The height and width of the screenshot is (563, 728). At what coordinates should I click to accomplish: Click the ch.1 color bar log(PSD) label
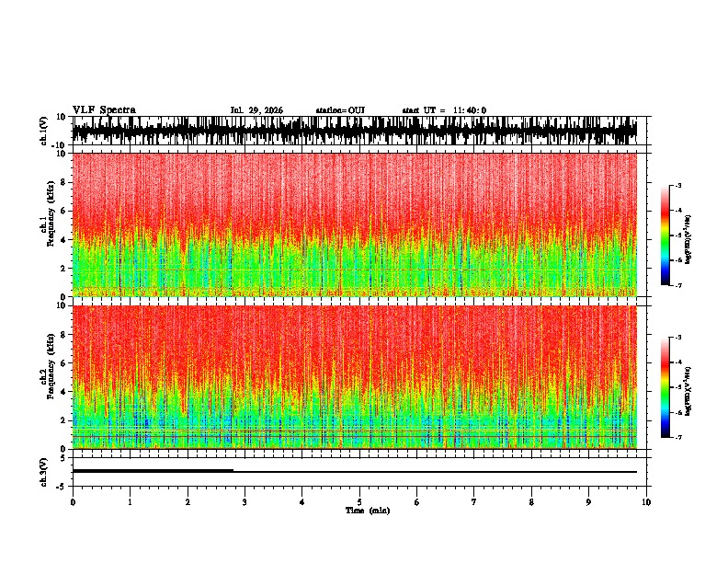tap(688, 240)
